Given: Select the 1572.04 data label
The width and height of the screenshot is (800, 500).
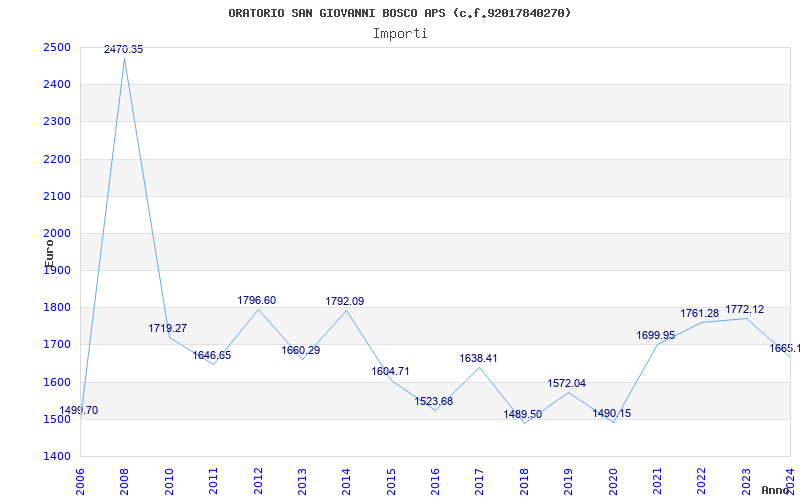Looking at the screenshot, I should 567,383.
